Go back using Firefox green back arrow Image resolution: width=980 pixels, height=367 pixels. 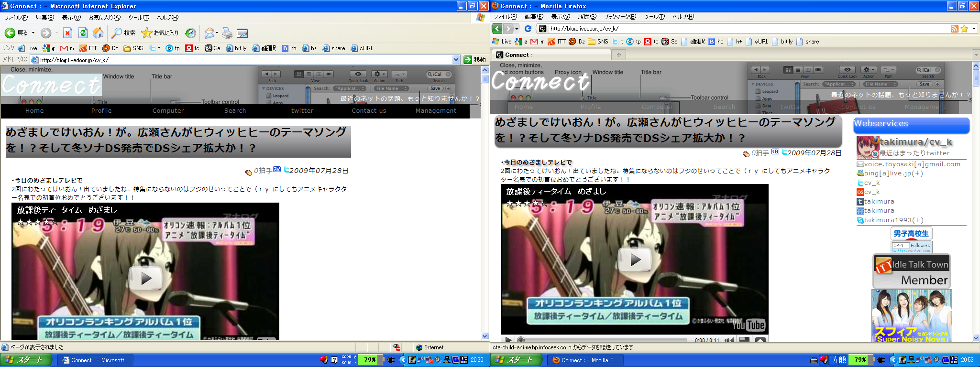coord(497,29)
